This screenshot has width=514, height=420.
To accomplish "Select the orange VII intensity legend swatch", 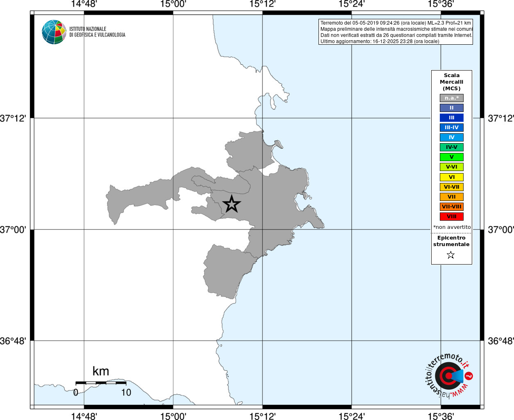I will pyautogui.click(x=452, y=197).
